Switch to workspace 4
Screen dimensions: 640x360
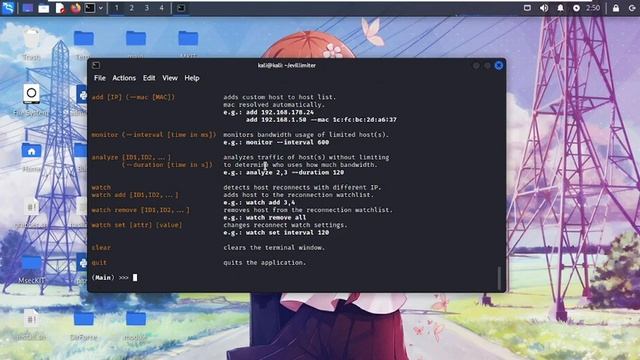162,8
